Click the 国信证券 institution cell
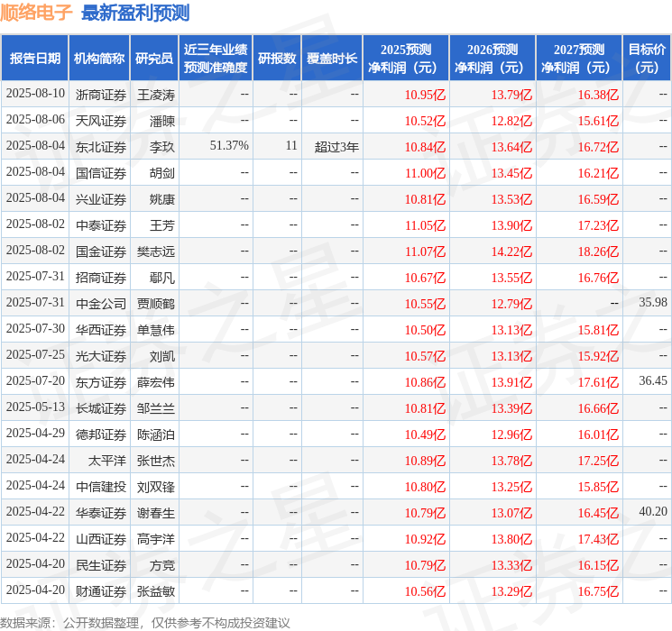The image size is (672, 631). click(101, 173)
